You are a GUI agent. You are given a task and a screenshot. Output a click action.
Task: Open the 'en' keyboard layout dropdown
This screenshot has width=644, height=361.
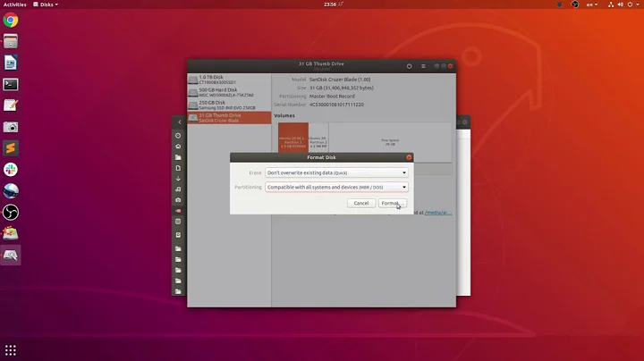point(592,4)
